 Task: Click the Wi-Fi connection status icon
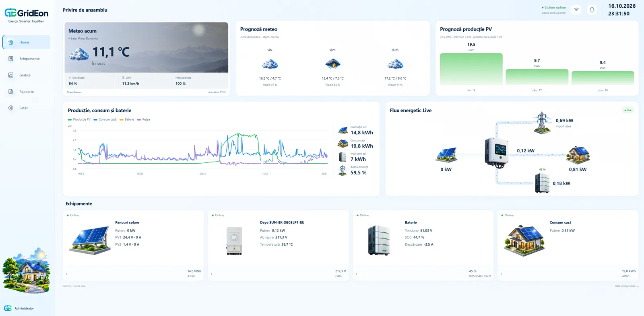click(576, 10)
